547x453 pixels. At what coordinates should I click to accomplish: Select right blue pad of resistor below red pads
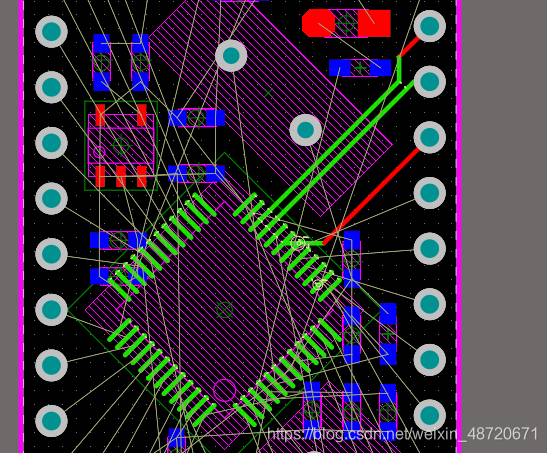click(380, 68)
